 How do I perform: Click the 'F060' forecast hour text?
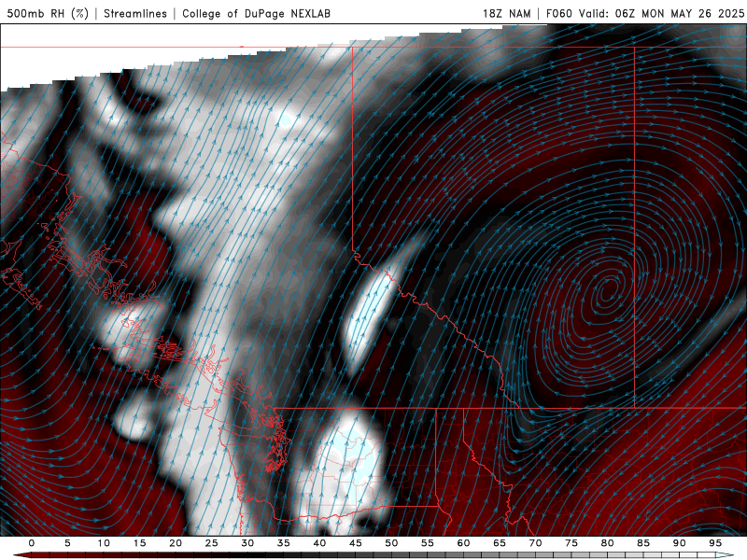click(558, 13)
